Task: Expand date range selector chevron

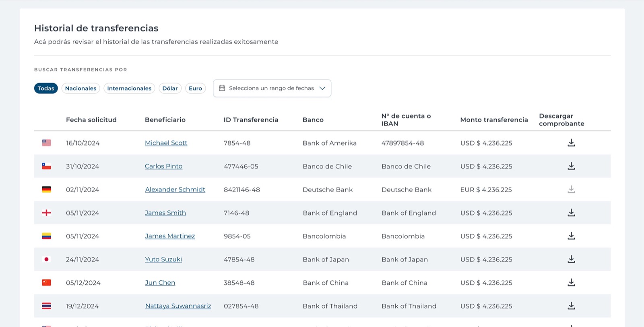Action: [x=322, y=88]
